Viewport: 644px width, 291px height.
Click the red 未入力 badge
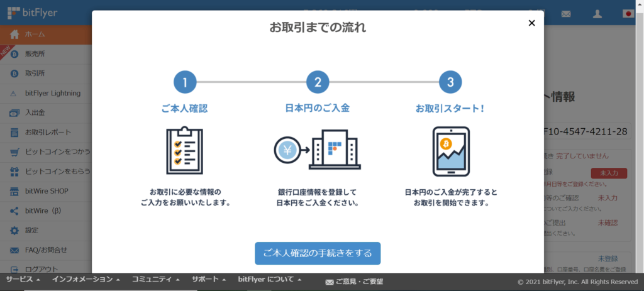click(x=609, y=173)
